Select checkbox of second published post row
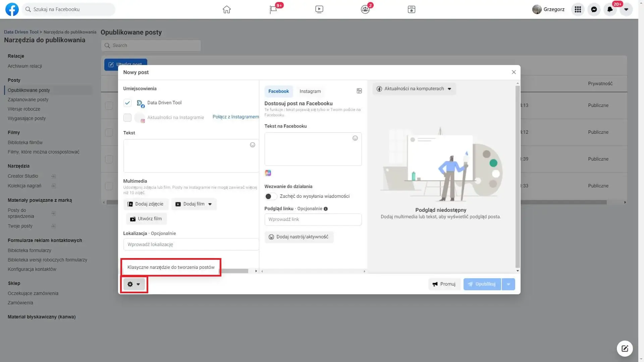Image resolution: width=644 pixels, height=362 pixels. click(109, 132)
